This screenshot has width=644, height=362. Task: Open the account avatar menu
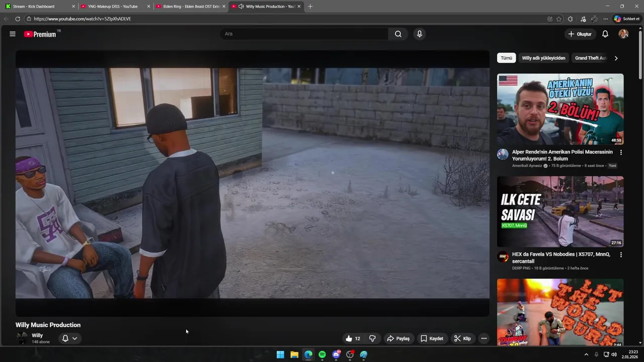point(623,34)
